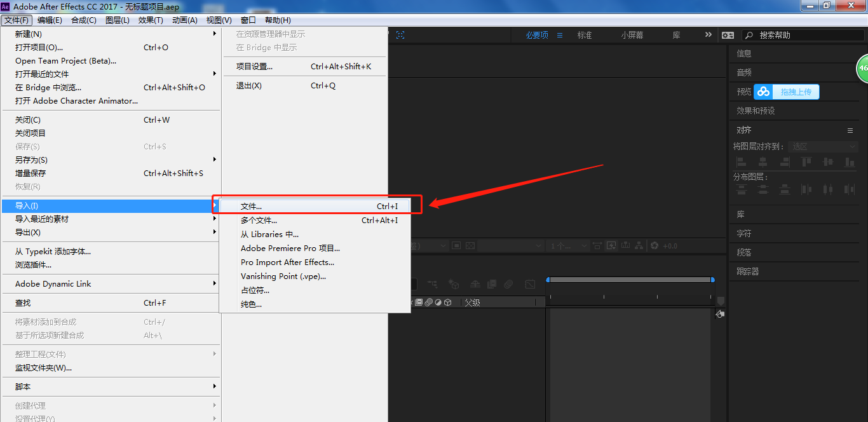
Task: Open the 编辑(E) menu
Action: point(50,20)
